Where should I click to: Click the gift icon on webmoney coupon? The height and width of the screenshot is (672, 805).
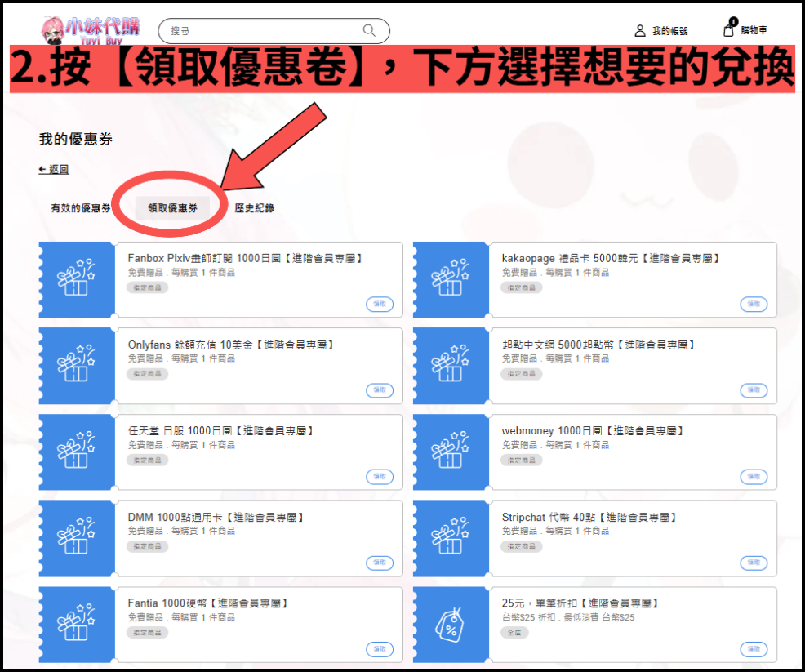(451, 450)
